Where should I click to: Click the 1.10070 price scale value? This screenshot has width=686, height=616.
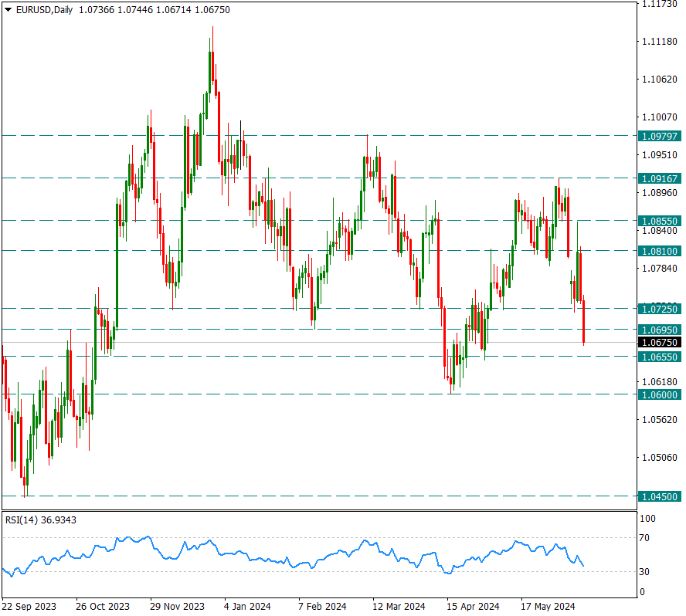[659, 117]
